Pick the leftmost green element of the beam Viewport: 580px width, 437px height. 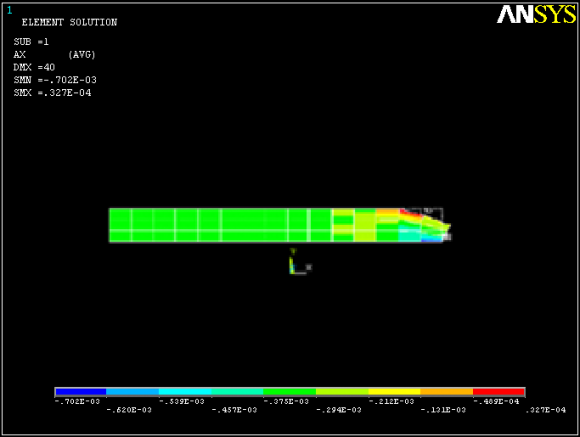click(120, 219)
